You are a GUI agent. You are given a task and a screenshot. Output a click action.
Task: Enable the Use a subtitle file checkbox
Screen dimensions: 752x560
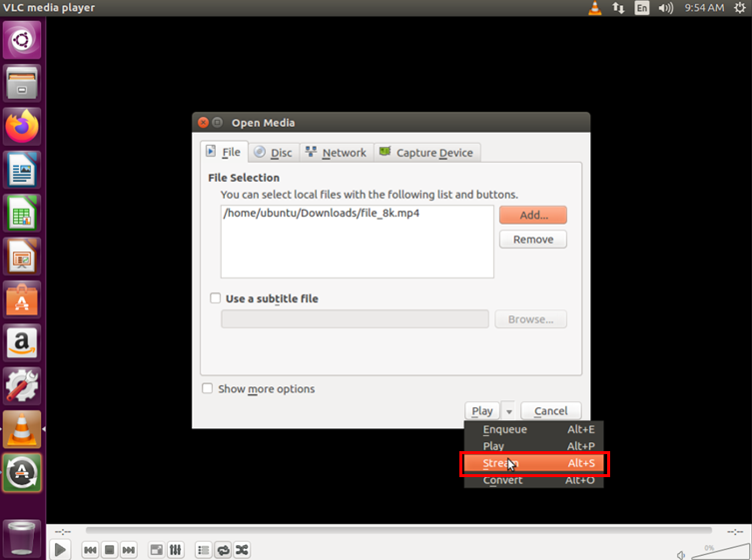216,298
